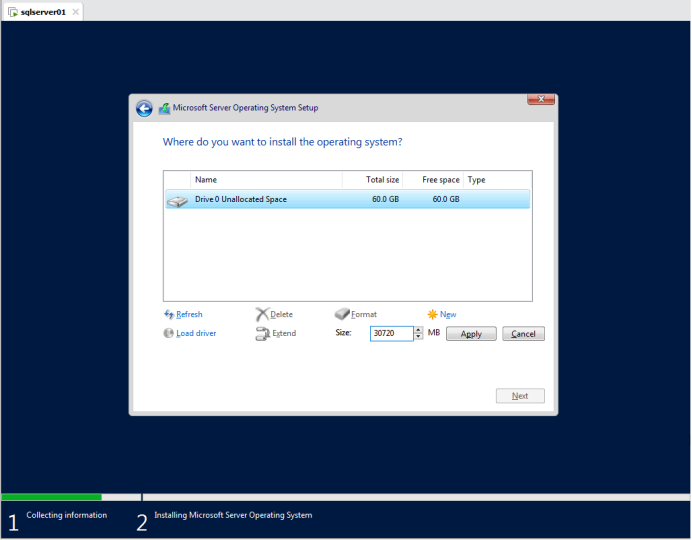Image resolution: width=692 pixels, height=540 pixels.
Task: Switch to the sqlserver01 tab
Action: point(43,12)
